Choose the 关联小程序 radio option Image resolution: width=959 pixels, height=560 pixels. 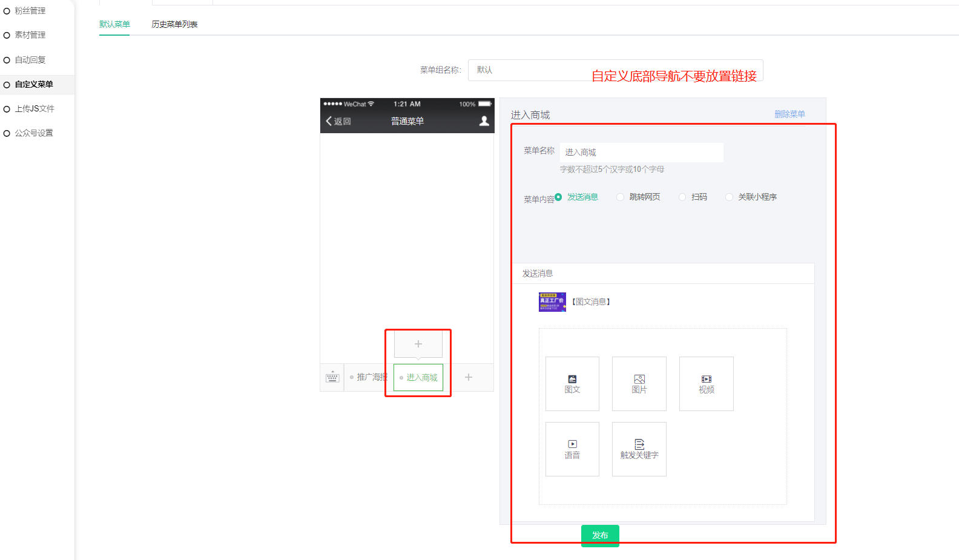729,197
